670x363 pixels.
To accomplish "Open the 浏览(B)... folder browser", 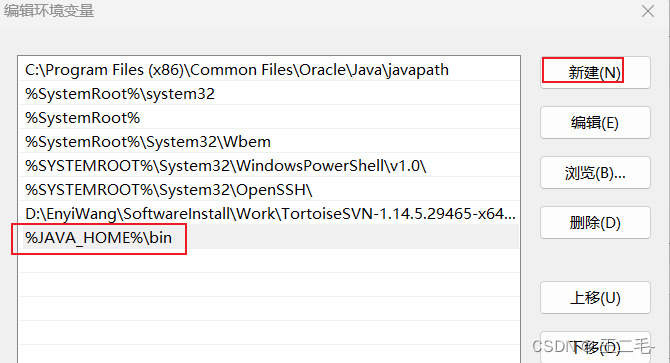I will (595, 173).
